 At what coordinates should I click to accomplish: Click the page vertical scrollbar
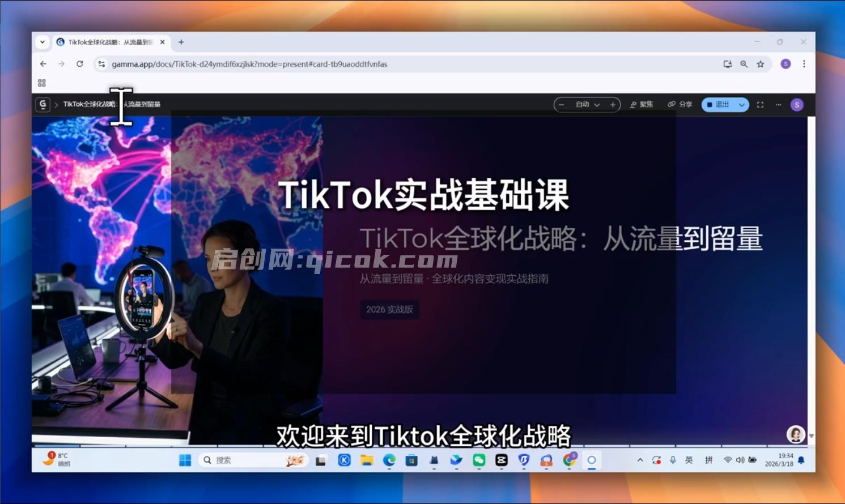[x=811, y=277]
